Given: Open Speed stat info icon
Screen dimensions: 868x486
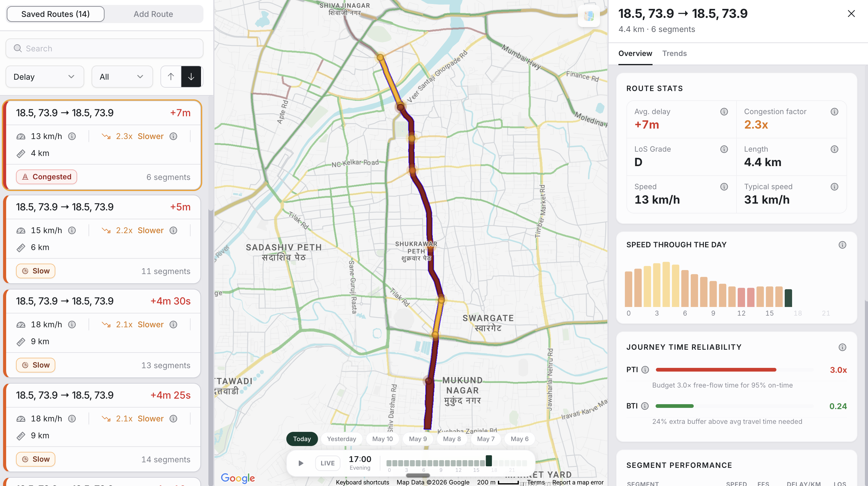Looking at the screenshot, I should (x=724, y=186).
